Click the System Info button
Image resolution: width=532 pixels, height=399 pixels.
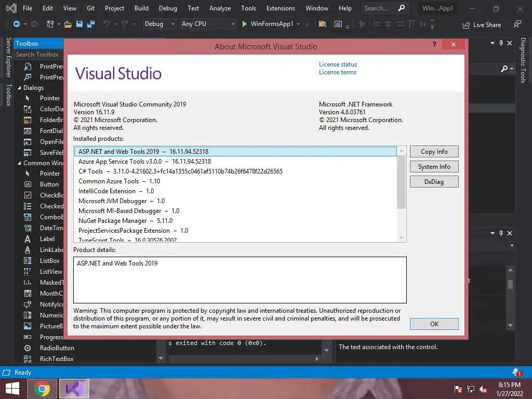[434, 167]
